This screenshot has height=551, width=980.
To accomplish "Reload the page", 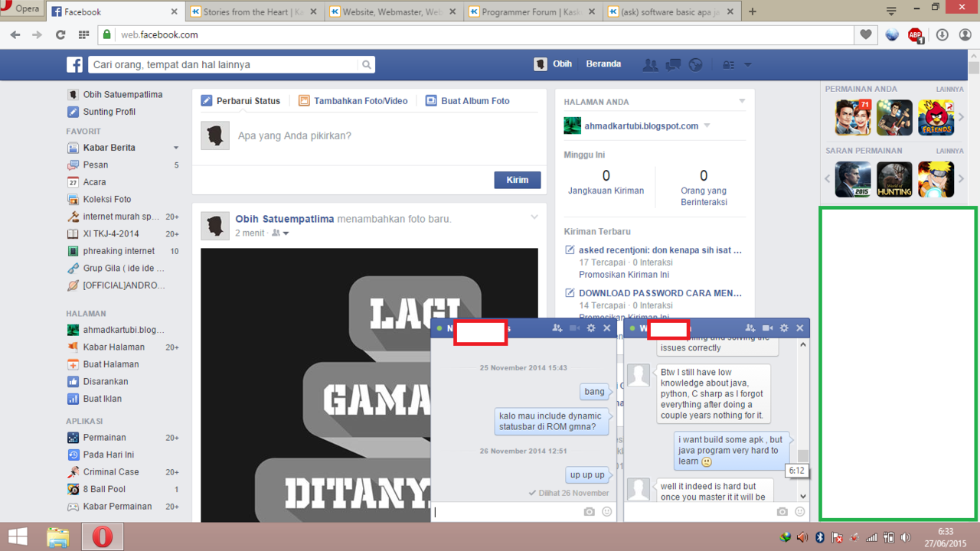I will (x=60, y=34).
